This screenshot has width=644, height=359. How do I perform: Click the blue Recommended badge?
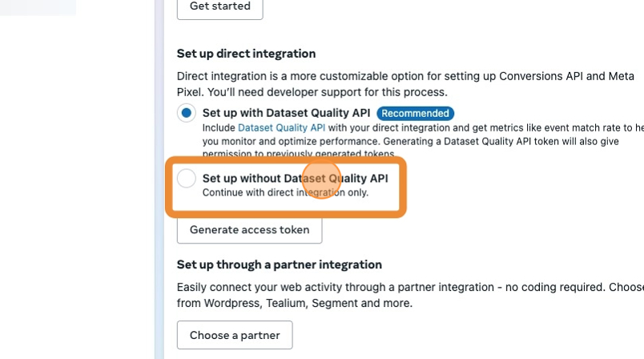click(x=415, y=114)
